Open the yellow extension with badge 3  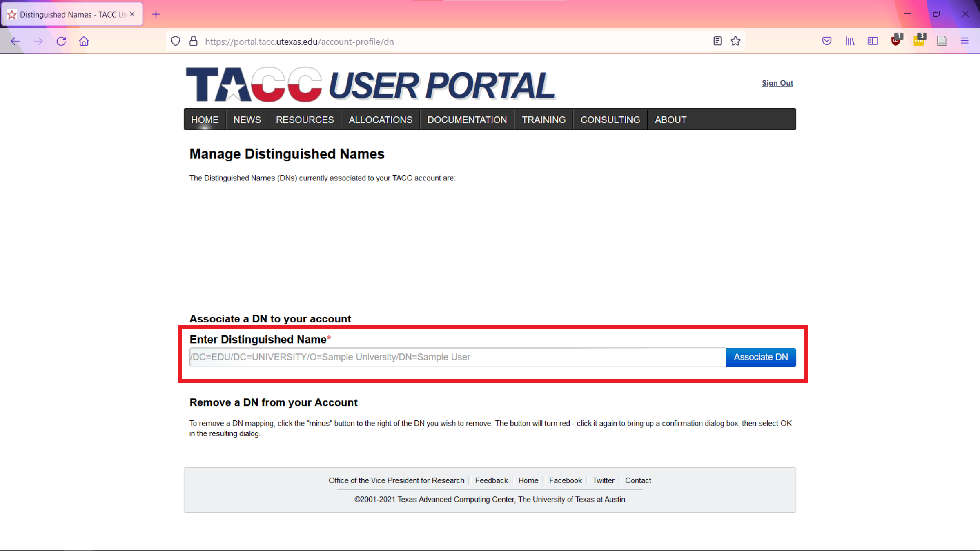point(919,40)
